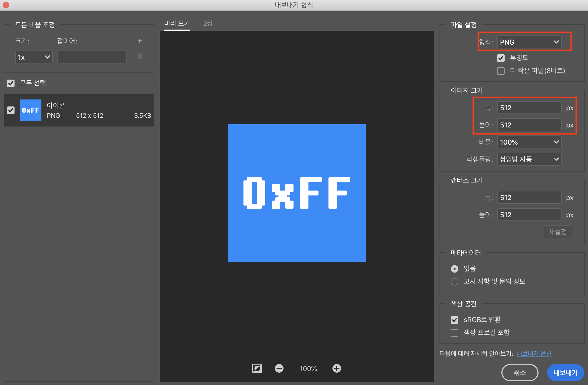This screenshot has width=588, height=385.
Task: Enable 더 작은 파일(8비트) option
Action: pyautogui.click(x=501, y=71)
